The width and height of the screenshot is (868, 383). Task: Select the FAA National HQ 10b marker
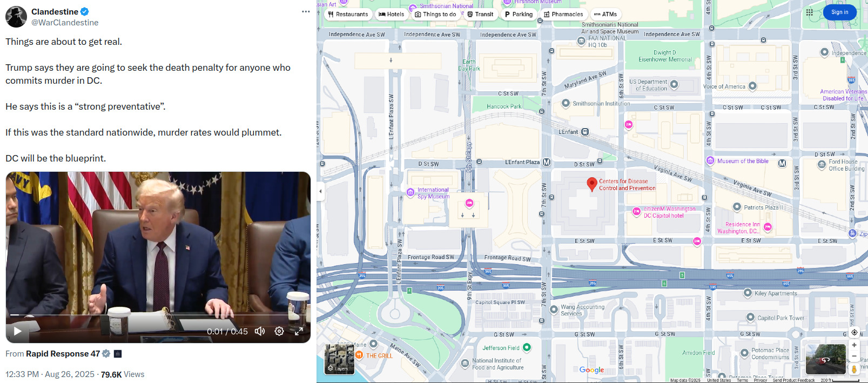coord(581,41)
